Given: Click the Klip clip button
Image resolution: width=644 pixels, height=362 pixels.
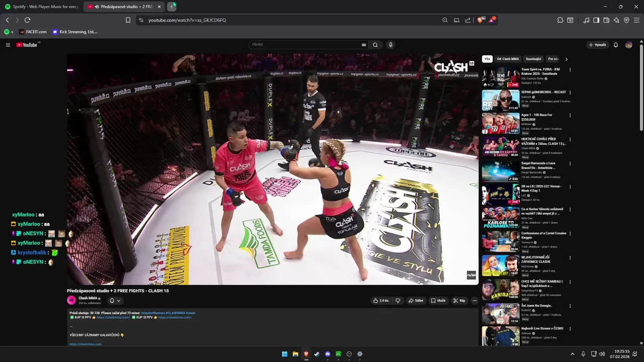Looking at the screenshot, I should click(459, 301).
